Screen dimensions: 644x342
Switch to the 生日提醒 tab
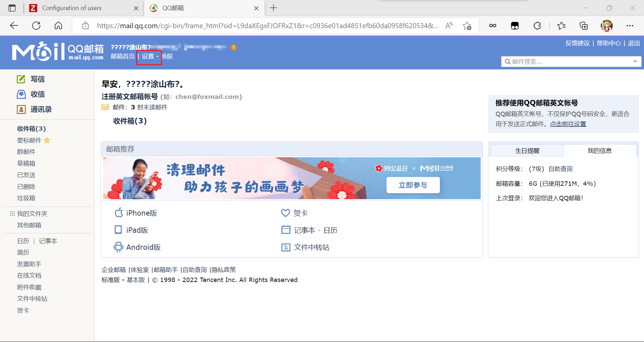[x=527, y=151]
